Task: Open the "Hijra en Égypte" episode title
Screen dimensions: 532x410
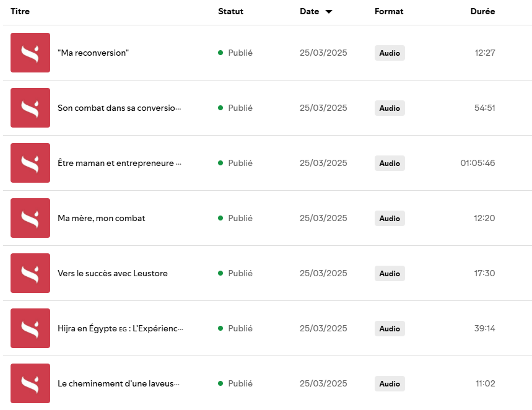Action: coord(120,329)
